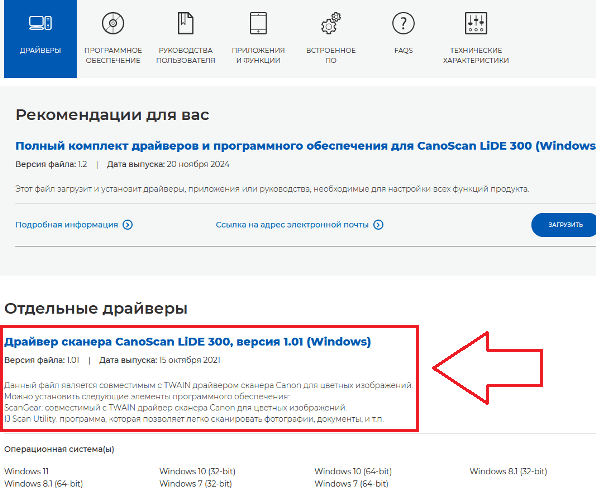Viewport: 596px width, 497px height.
Task: Click arrow icon next to Подробная информация
Action: 128,225
